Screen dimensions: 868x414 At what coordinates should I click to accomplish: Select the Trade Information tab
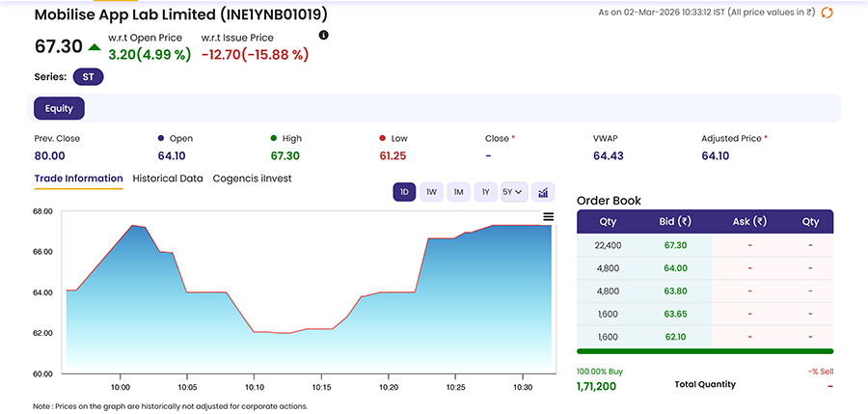click(78, 179)
